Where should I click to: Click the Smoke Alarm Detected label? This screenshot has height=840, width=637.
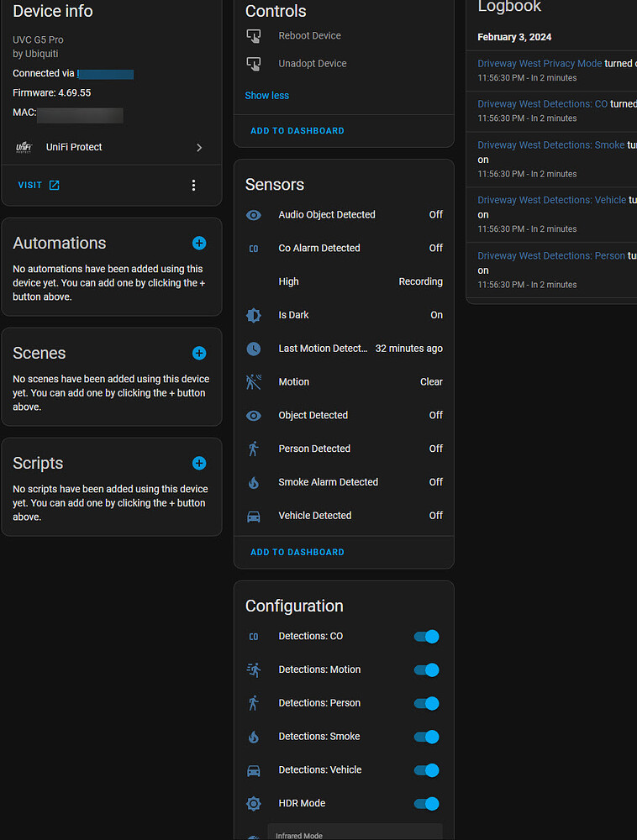tap(329, 482)
